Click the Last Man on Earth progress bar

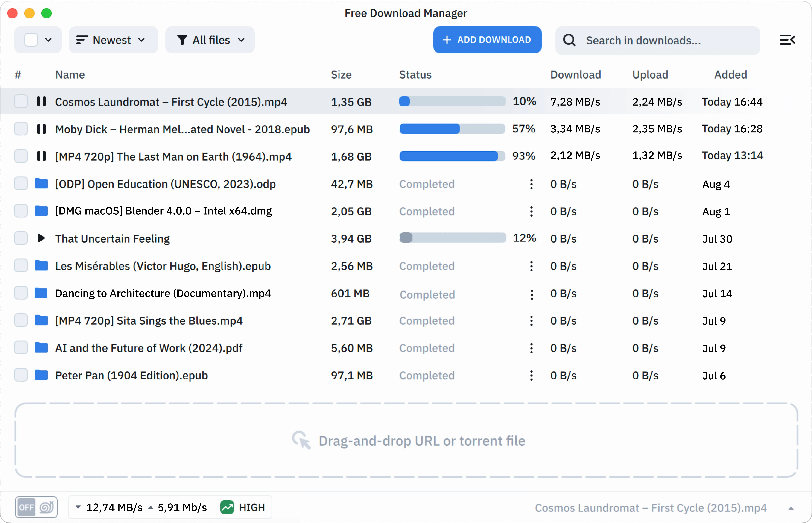452,156
